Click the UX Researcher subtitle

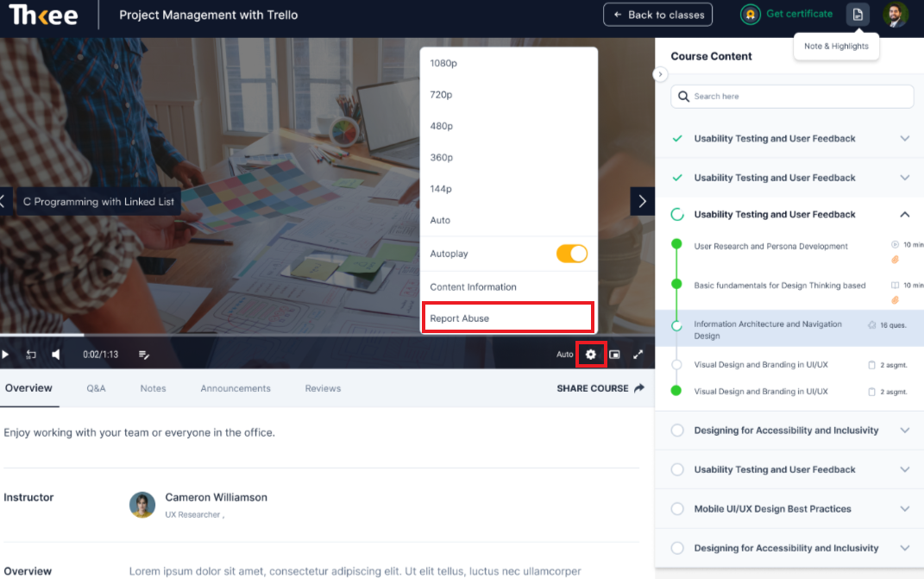(192, 515)
